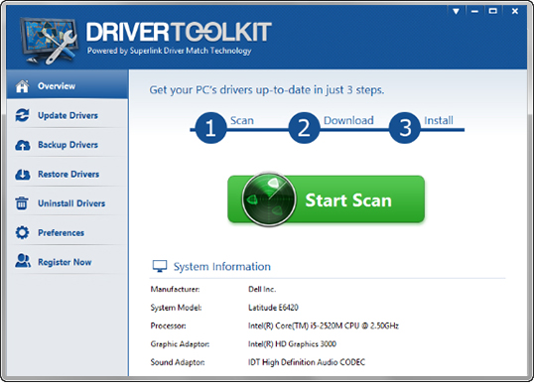Click the Preferences gear icon
Image resolution: width=534 pixels, height=392 pixels.
(22, 232)
